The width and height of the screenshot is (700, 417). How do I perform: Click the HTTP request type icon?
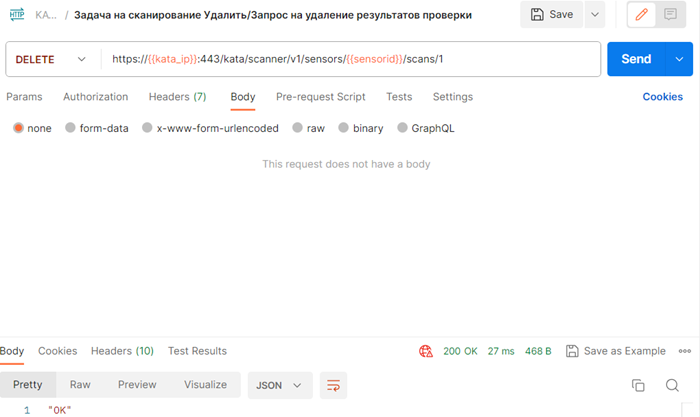coord(17,15)
